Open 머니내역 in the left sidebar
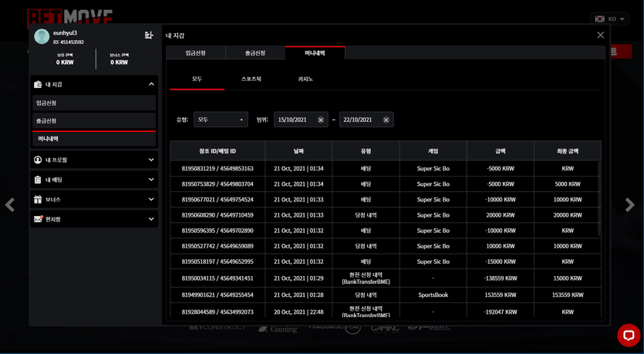Viewport: 644px width, 354px height. click(94, 139)
